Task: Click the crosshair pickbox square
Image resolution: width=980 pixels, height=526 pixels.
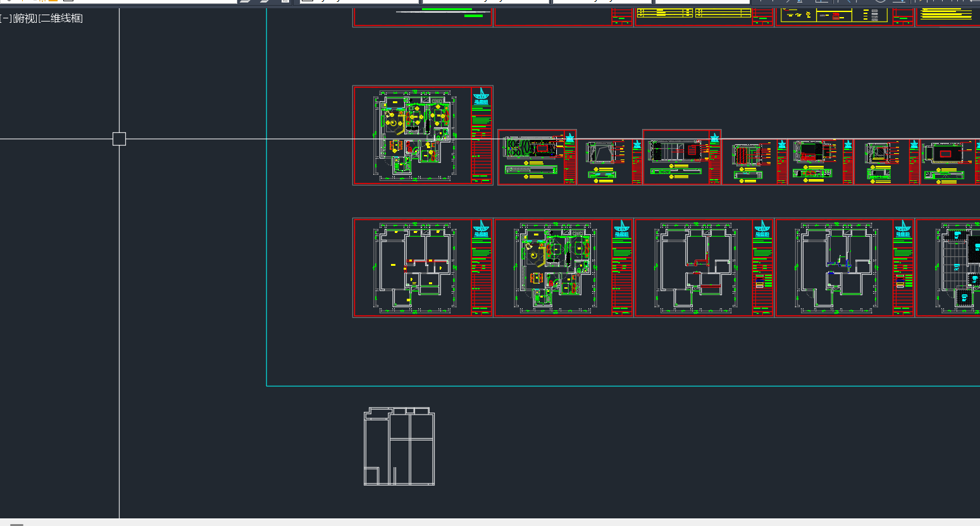Action: click(119, 139)
